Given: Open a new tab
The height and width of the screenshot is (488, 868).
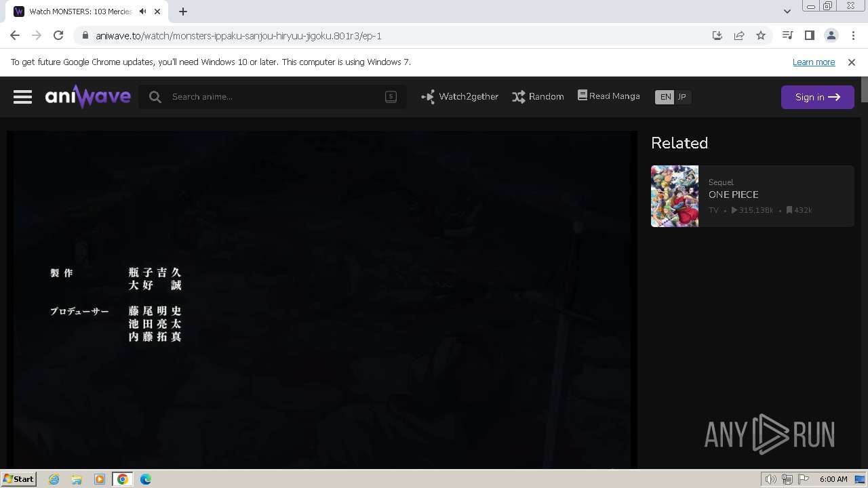Looking at the screenshot, I should pyautogui.click(x=183, y=12).
